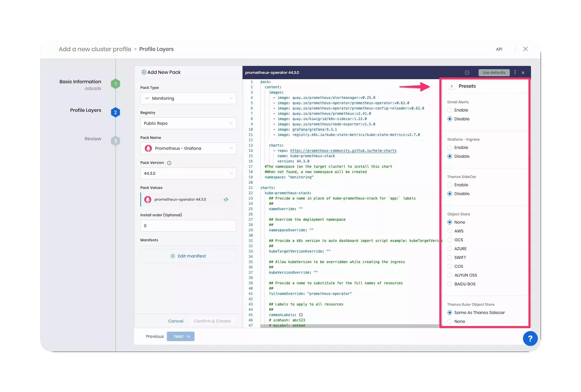Click the Monitoring pack type icon
Viewport: 581px width, 392px height.
(147, 98)
